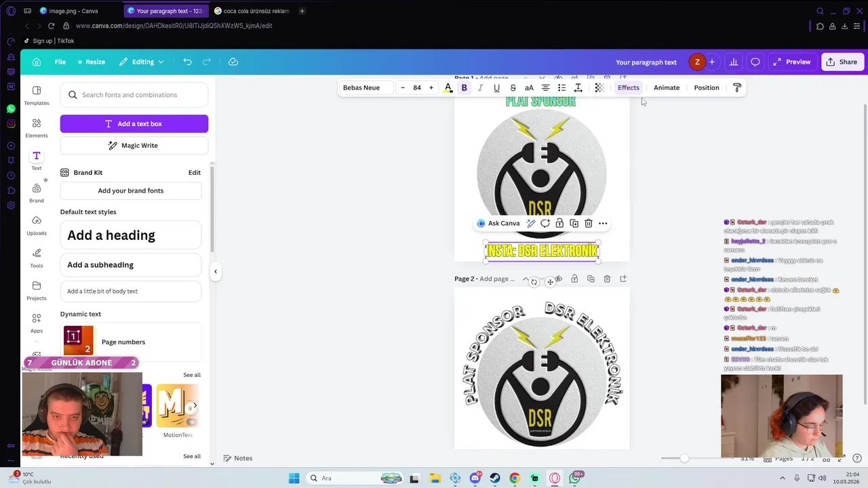
Task: Adjust the zoom slider
Action: tap(684, 458)
